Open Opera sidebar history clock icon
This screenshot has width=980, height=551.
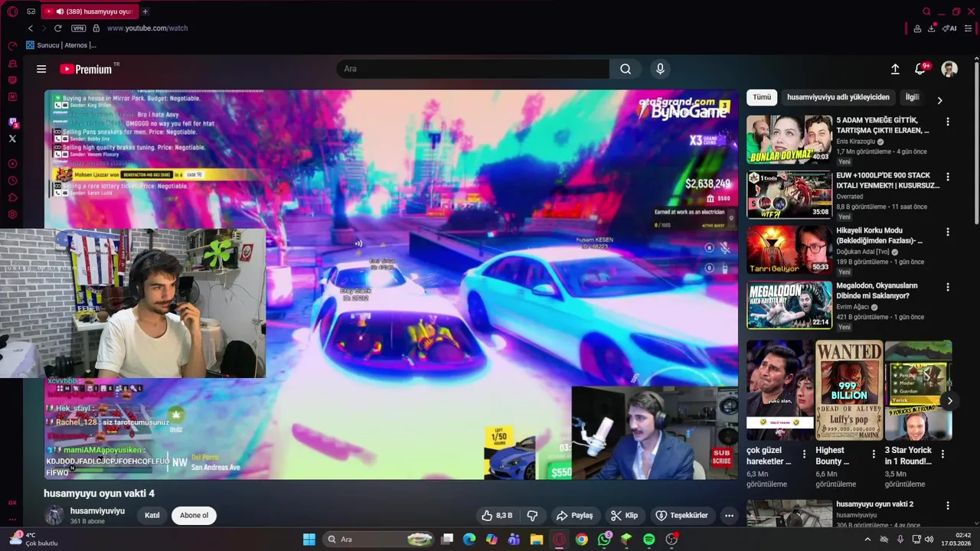[x=12, y=181]
